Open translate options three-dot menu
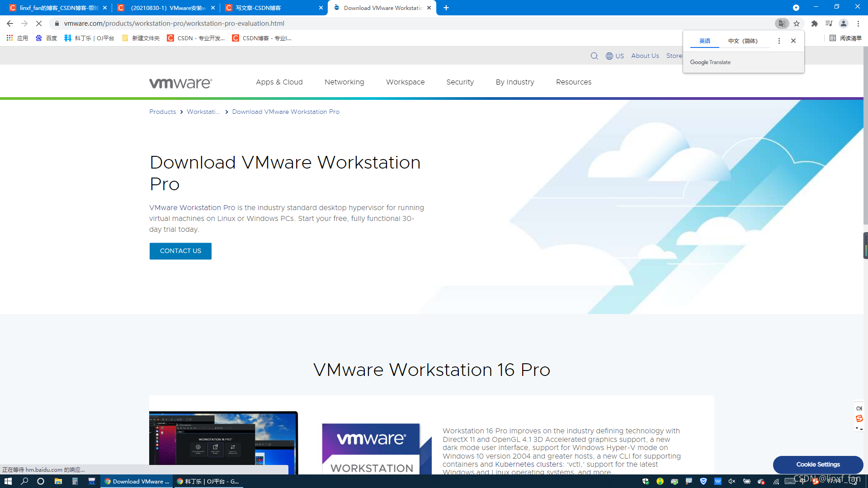 (x=778, y=41)
